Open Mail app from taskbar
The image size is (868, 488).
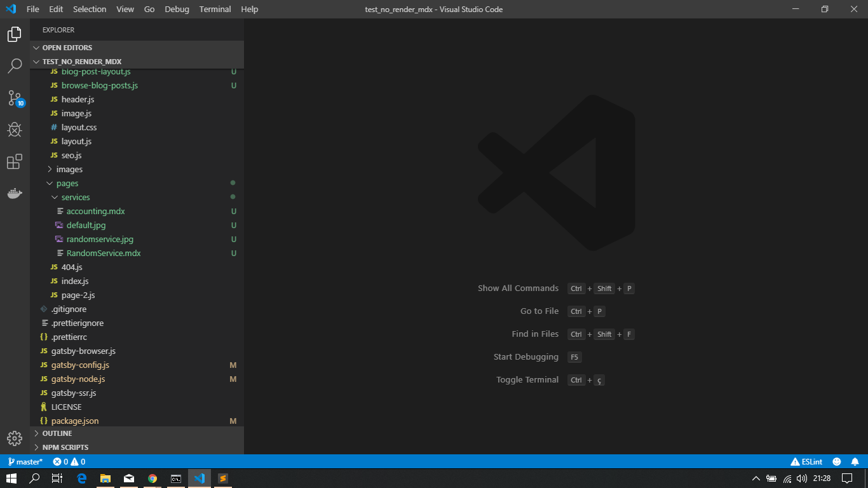(129, 478)
